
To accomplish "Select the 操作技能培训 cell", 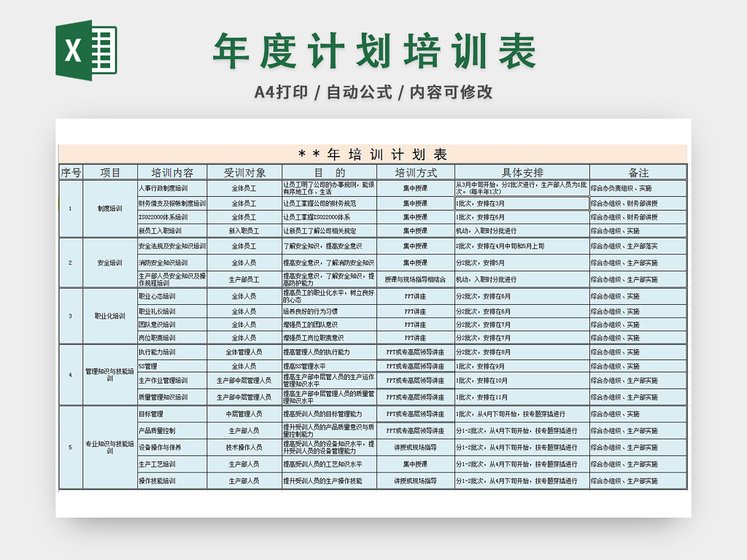I will click(x=172, y=481).
